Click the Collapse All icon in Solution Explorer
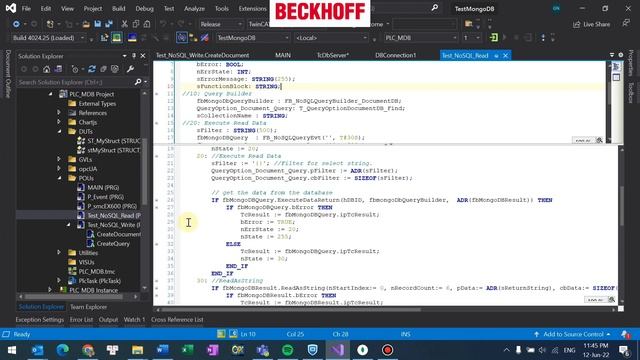The height and width of the screenshot is (360, 640). (103, 69)
